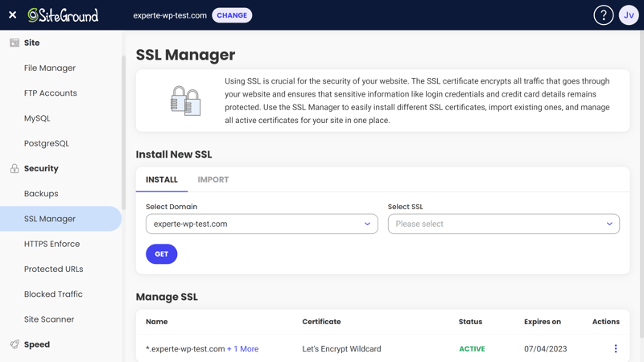
Task: Open the + 1 More domains link
Action: pos(243,349)
